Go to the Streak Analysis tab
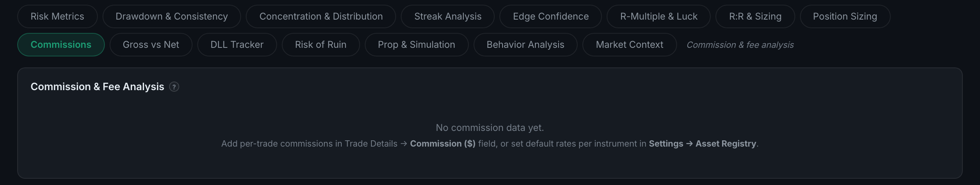The width and height of the screenshot is (980, 185). click(x=448, y=16)
